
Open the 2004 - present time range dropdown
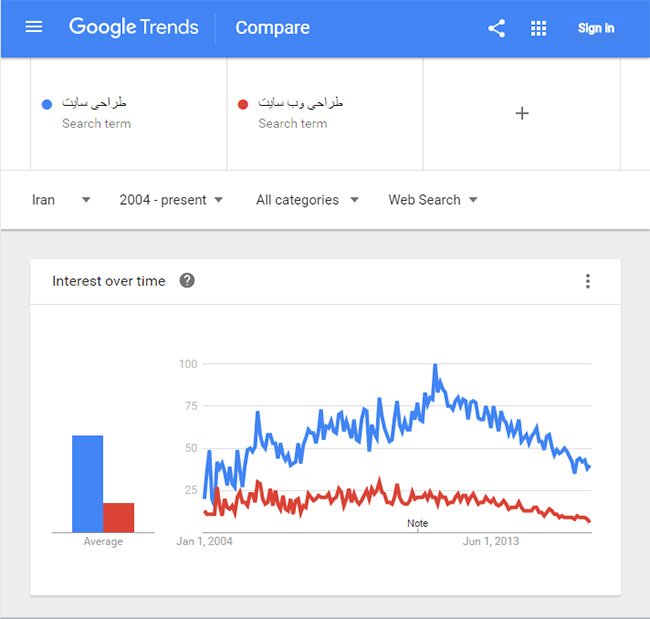click(x=171, y=200)
